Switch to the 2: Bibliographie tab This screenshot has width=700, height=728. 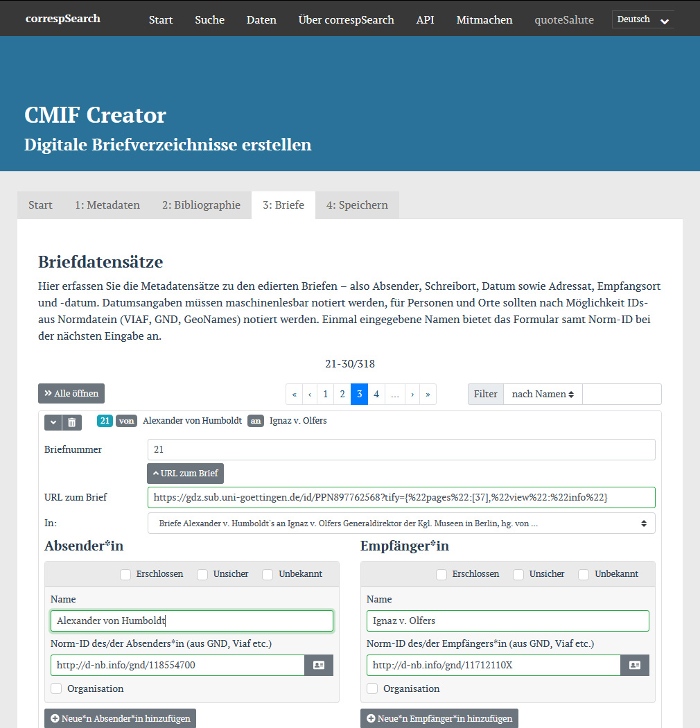201,205
